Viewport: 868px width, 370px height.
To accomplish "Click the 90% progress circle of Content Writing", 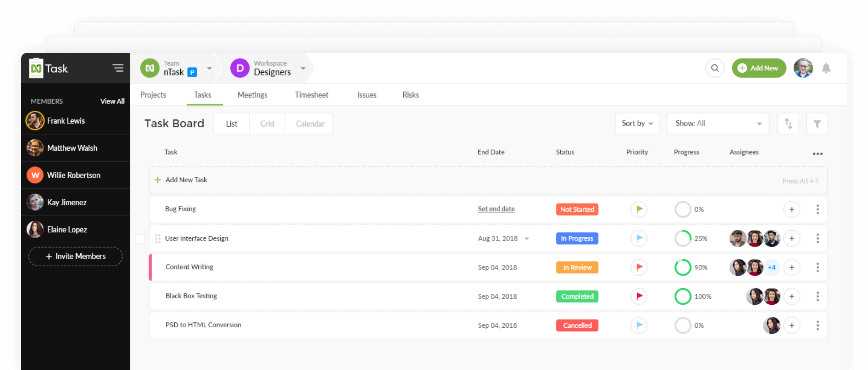I will tap(682, 267).
